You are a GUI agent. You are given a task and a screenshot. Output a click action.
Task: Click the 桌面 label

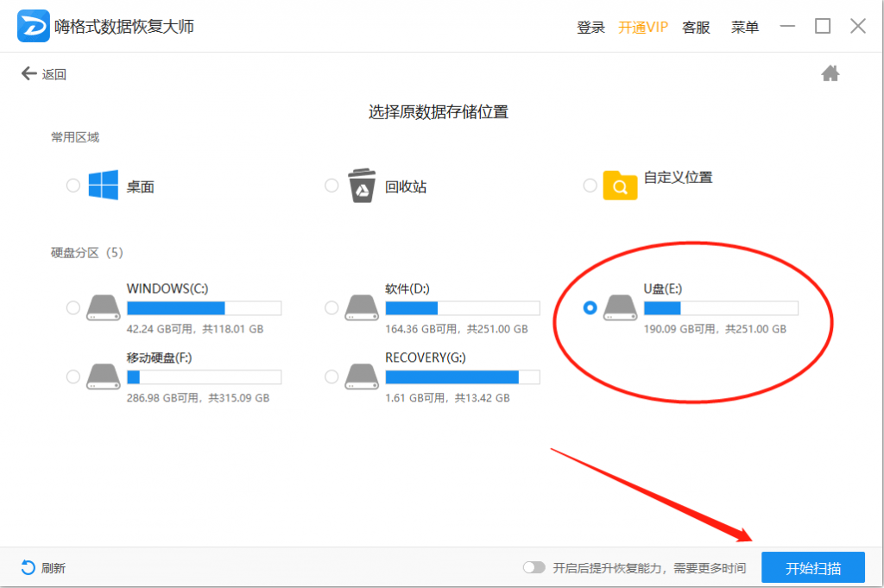140,187
